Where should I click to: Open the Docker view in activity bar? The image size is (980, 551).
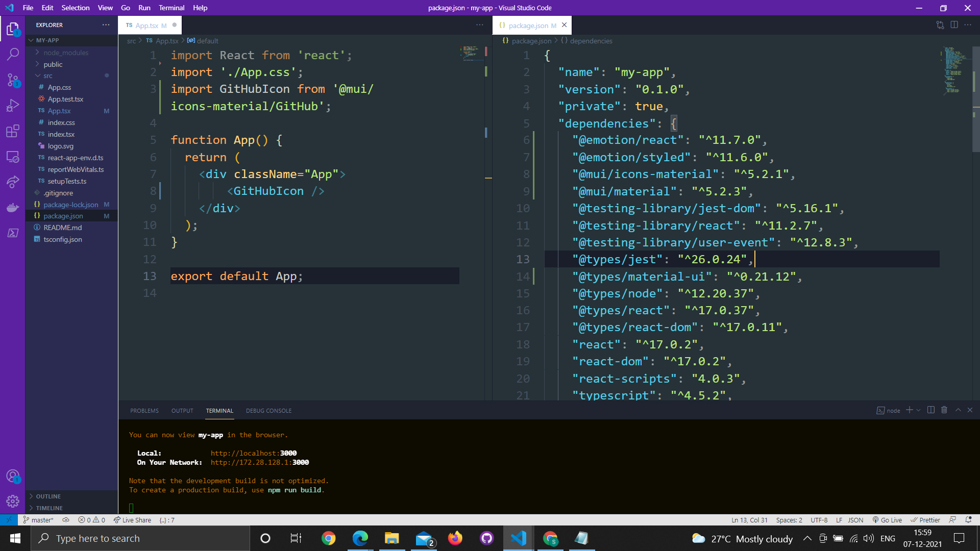[13, 207]
